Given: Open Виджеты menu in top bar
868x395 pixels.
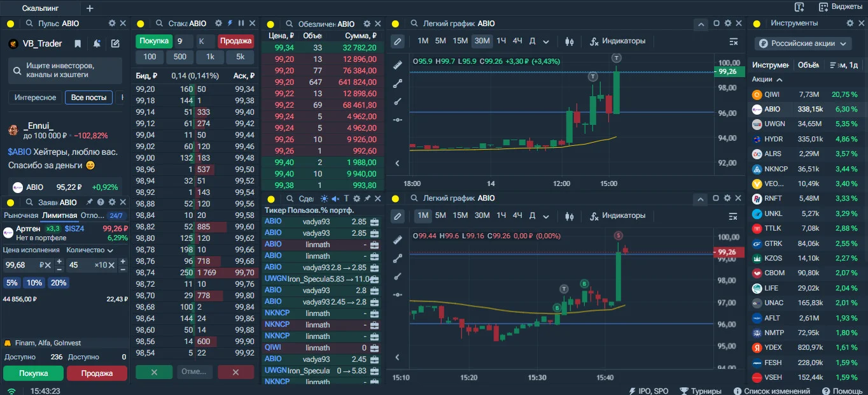Looking at the screenshot, I should [841, 7].
